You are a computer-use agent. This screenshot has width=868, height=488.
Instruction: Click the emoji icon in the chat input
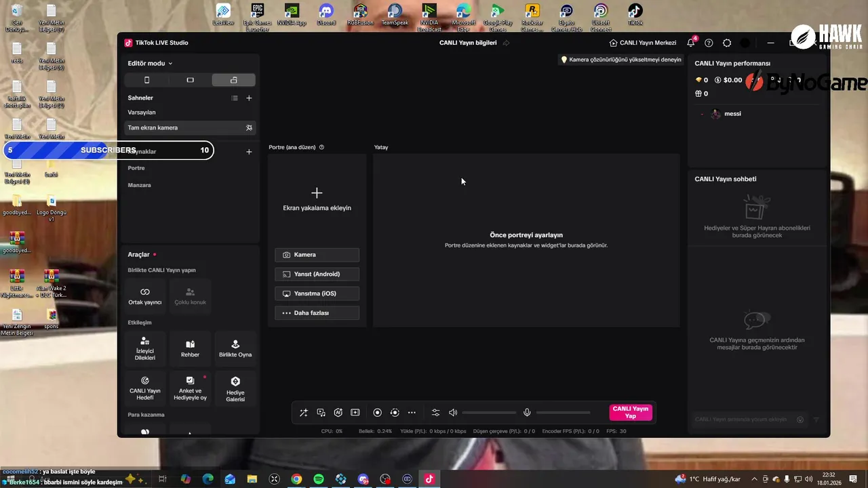point(800,420)
